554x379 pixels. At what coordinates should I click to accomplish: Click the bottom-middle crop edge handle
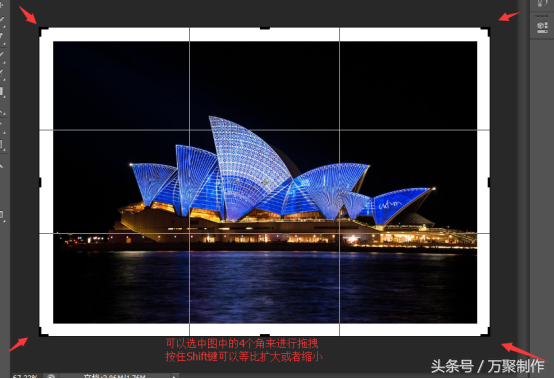click(265, 335)
